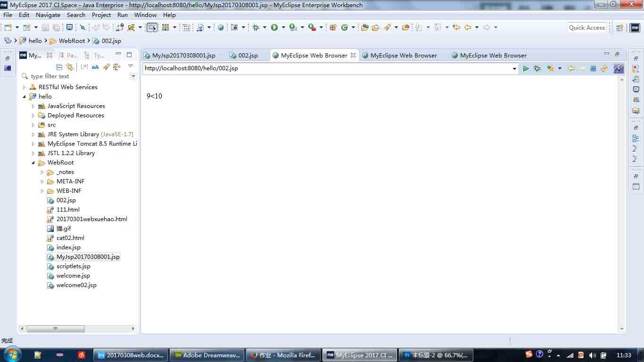Click Collapse All in explorer panel
The height and width of the screenshot is (362, 644).
59,67
